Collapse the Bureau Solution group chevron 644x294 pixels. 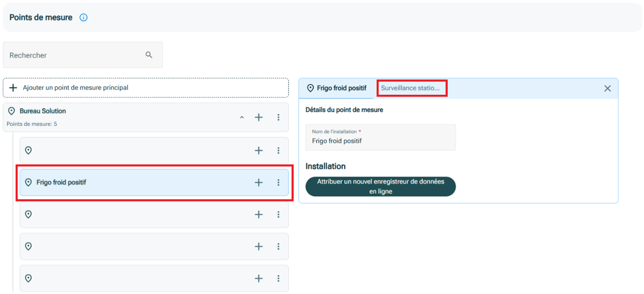[242, 118]
